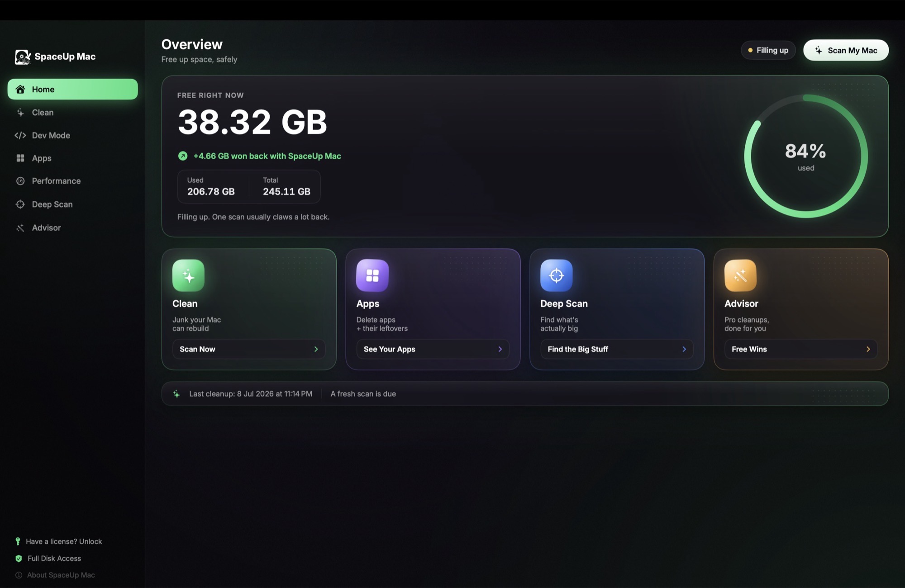Click the Clean sparkle icon in sidebar
This screenshot has height=588, width=905.
click(x=20, y=113)
